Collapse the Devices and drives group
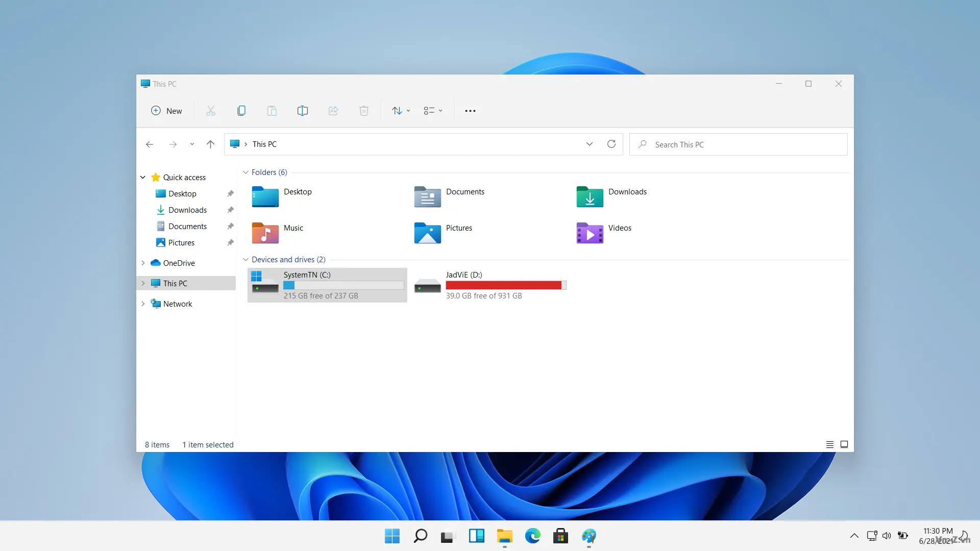Screen dimensions: 980x551 tap(246, 260)
